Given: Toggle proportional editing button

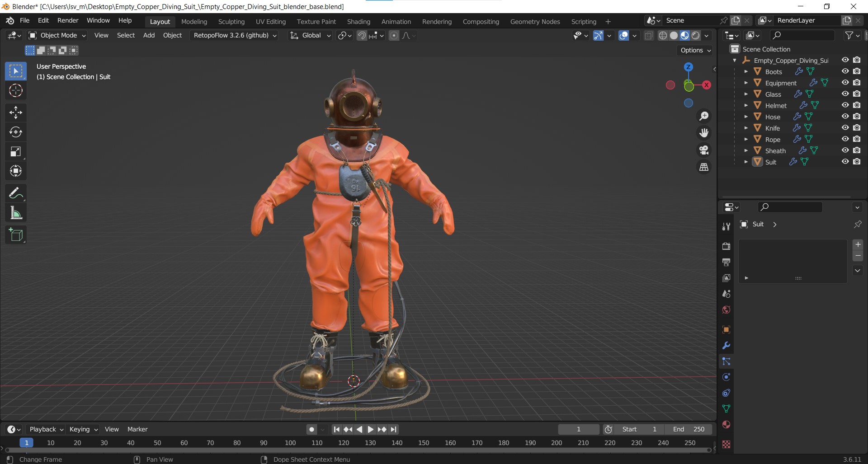Looking at the screenshot, I should pos(394,35).
